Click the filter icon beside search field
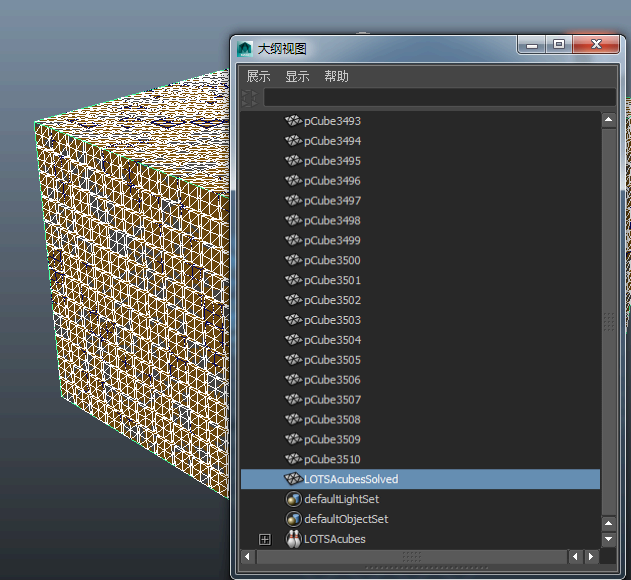631x580 pixels. coord(250,98)
